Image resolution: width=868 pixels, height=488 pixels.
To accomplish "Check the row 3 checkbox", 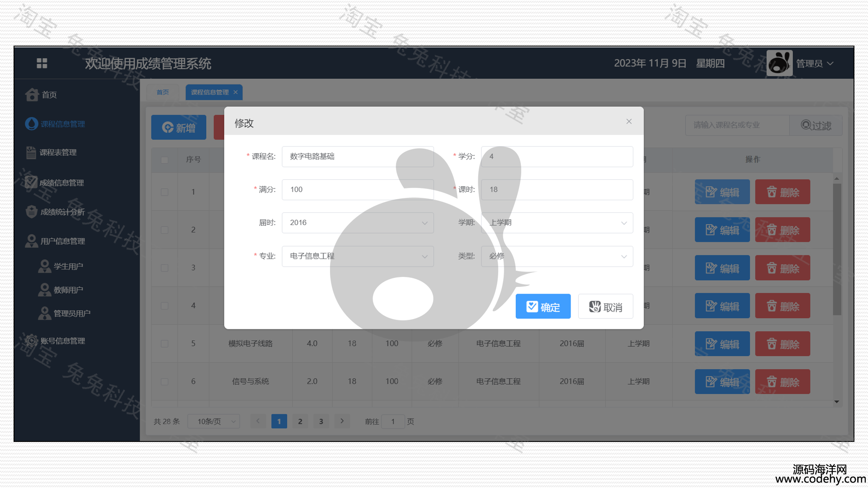I will point(165,268).
